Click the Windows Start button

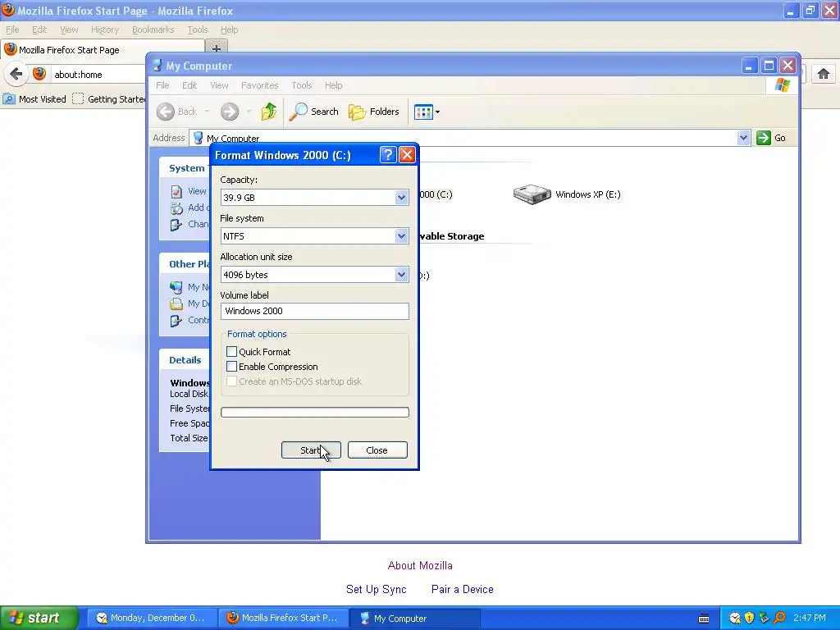click(x=39, y=618)
